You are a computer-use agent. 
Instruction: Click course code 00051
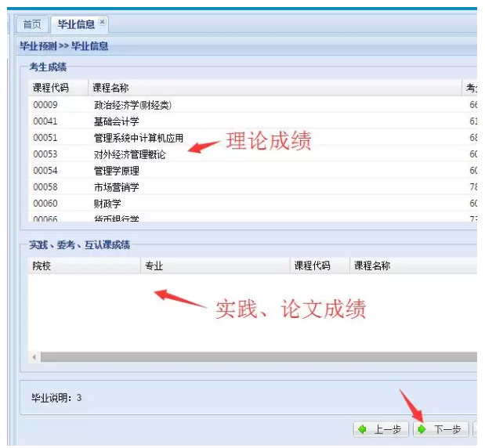click(x=45, y=138)
